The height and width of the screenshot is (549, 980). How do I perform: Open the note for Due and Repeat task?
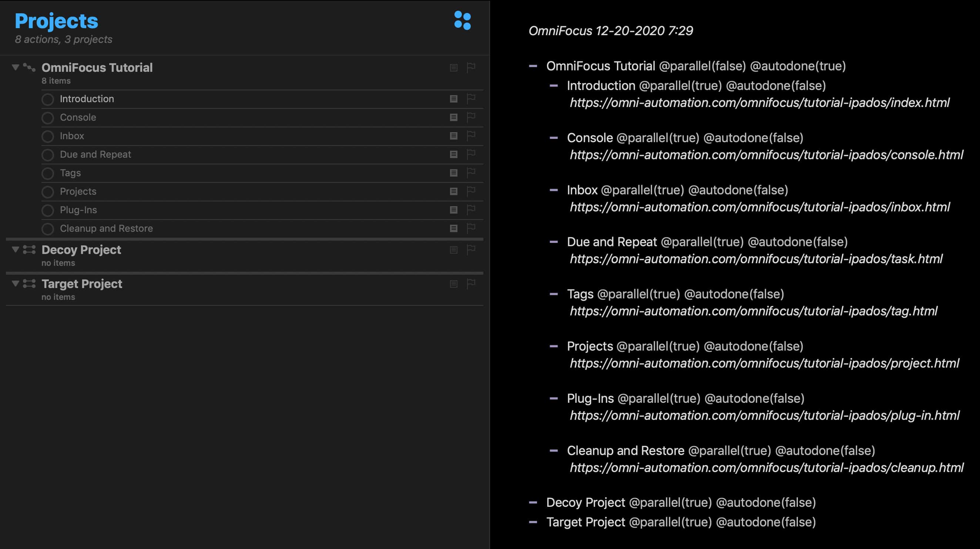(453, 154)
